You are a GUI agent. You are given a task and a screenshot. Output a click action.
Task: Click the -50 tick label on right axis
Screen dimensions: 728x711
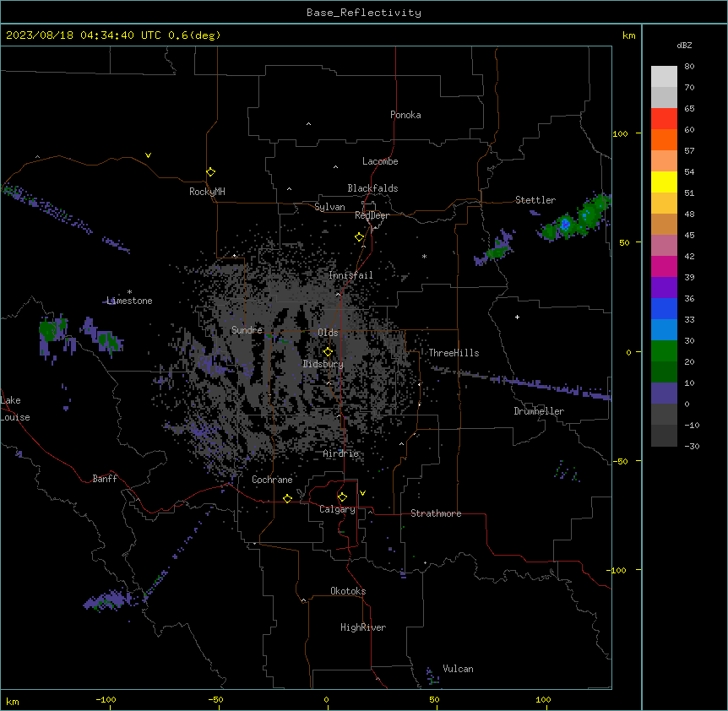tap(620, 461)
